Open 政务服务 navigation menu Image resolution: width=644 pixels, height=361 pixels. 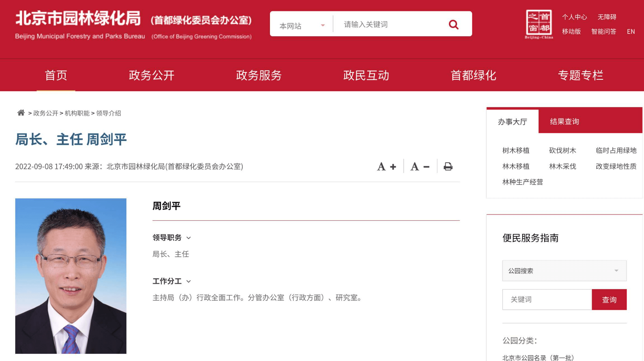click(259, 75)
